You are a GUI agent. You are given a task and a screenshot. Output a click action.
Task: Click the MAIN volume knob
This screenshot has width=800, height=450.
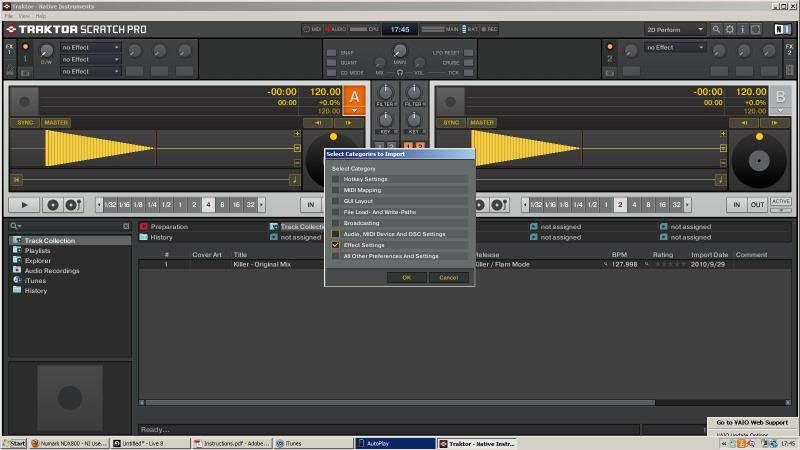click(x=400, y=51)
